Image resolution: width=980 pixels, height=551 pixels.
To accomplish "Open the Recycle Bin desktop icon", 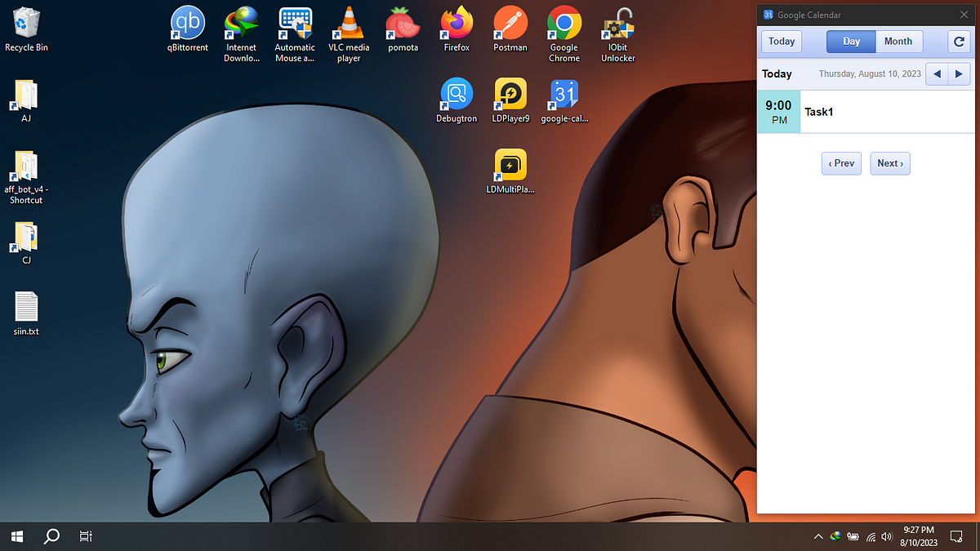I will (26, 30).
